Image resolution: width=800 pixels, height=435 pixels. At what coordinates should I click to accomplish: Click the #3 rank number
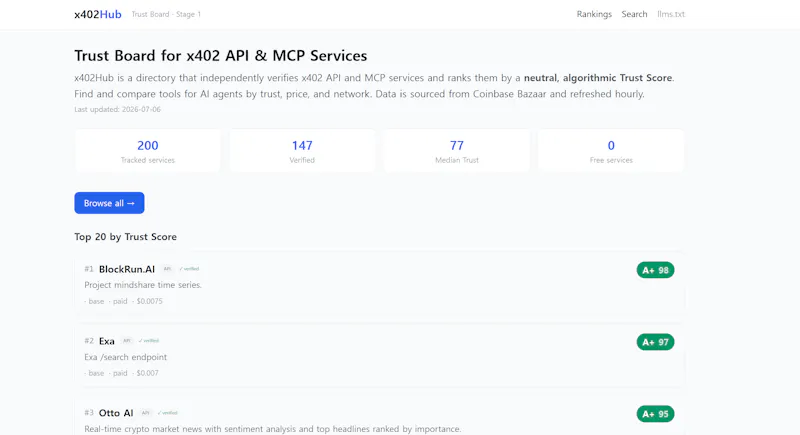(x=89, y=413)
